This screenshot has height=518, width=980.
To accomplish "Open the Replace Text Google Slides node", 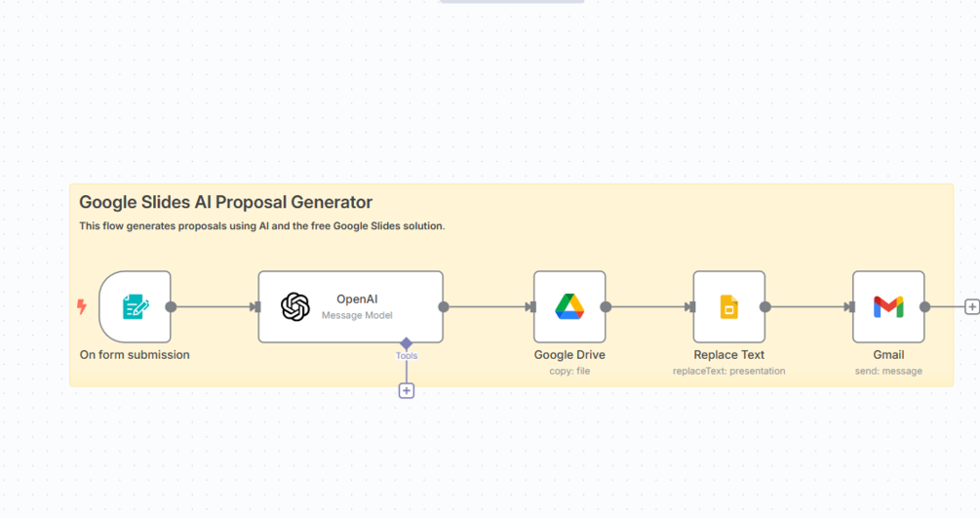I will coord(728,306).
